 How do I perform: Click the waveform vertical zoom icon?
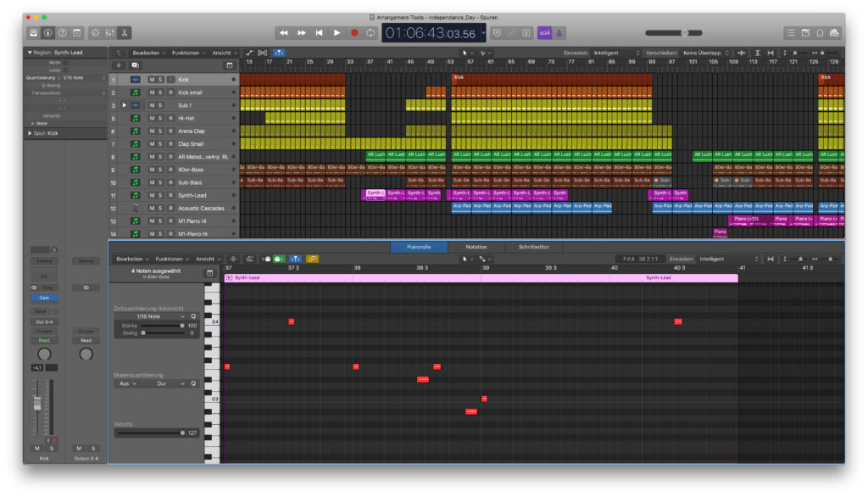coord(741,53)
